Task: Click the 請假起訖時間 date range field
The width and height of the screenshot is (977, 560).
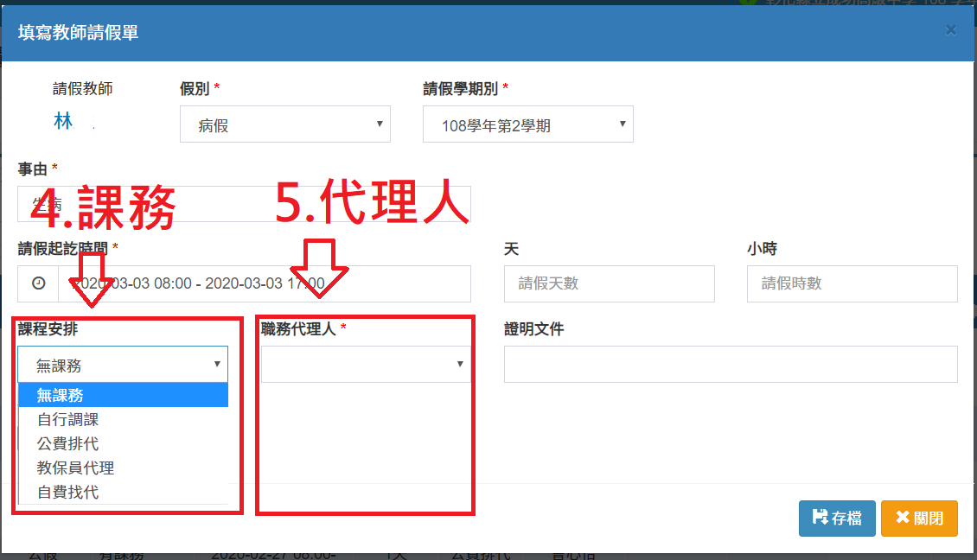Action: [x=265, y=283]
